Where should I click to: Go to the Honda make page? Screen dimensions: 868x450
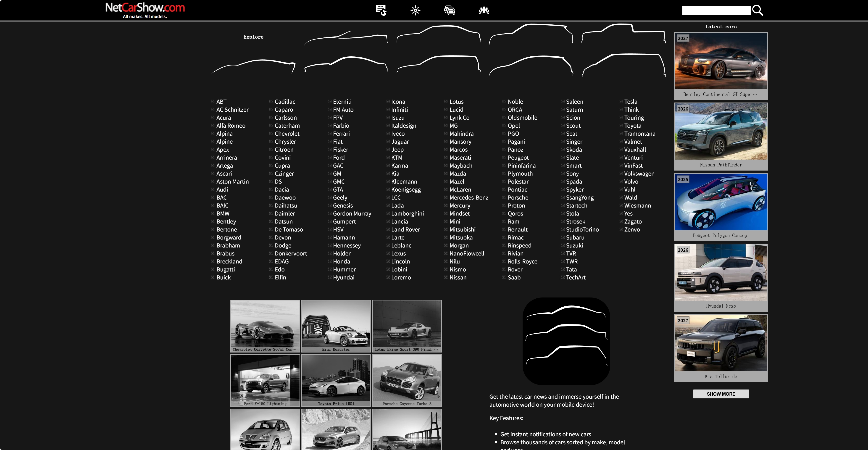pos(341,262)
